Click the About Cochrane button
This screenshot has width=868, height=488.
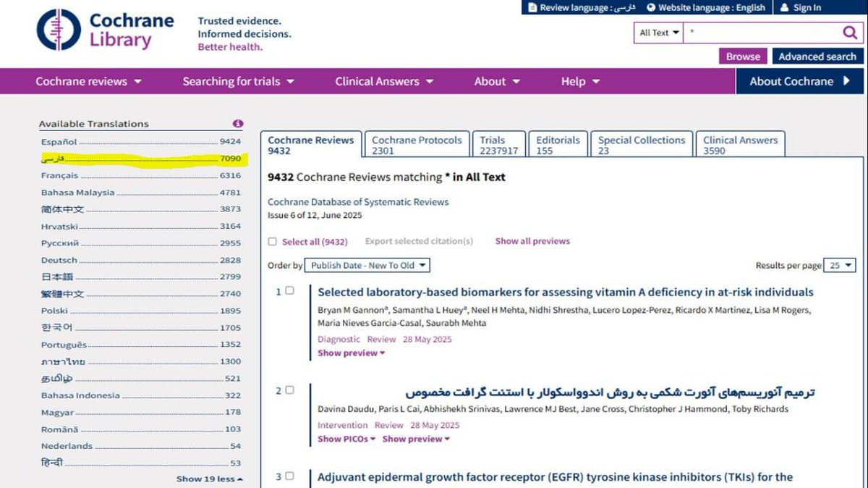(x=801, y=81)
